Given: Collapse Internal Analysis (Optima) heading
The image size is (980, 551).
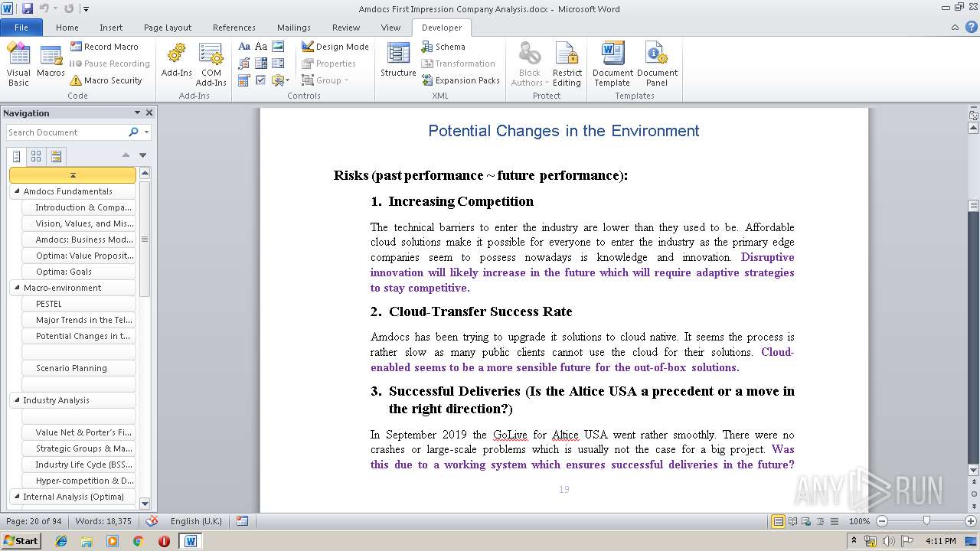Looking at the screenshot, I should [18, 497].
